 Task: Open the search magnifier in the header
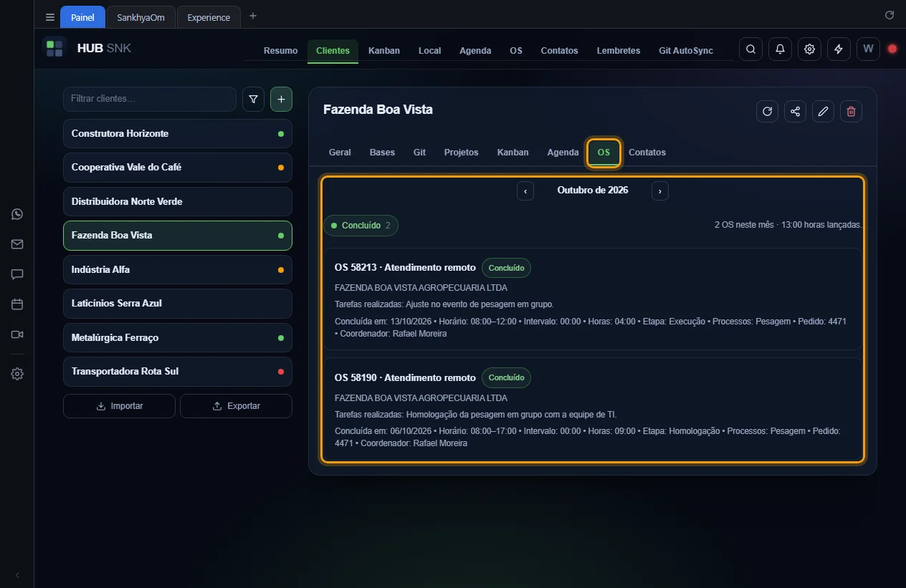point(750,49)
